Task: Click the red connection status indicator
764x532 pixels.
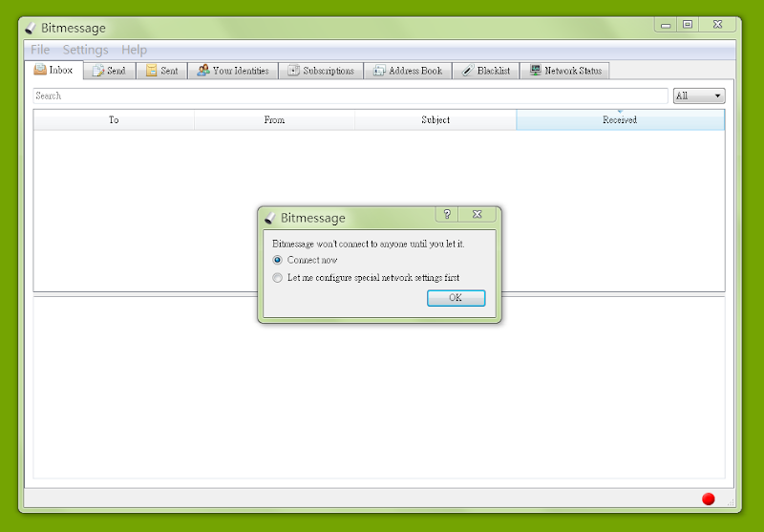Action: tap(709, 499)
